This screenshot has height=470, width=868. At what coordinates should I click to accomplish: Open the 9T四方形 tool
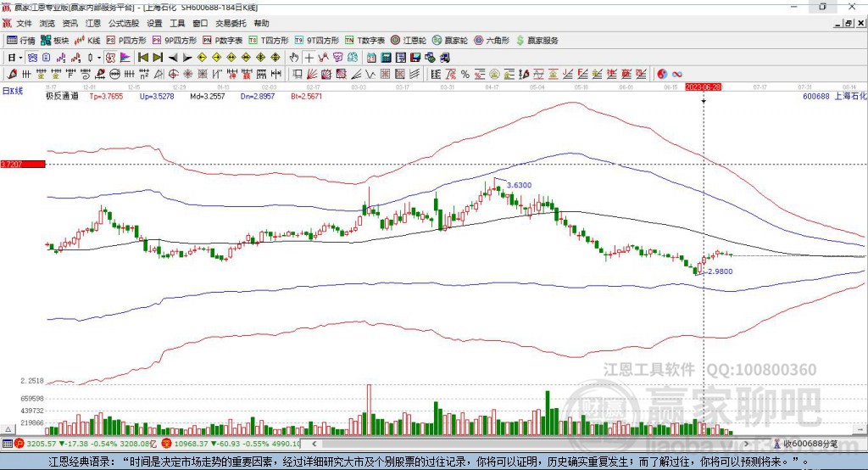[x=317, y=41]
